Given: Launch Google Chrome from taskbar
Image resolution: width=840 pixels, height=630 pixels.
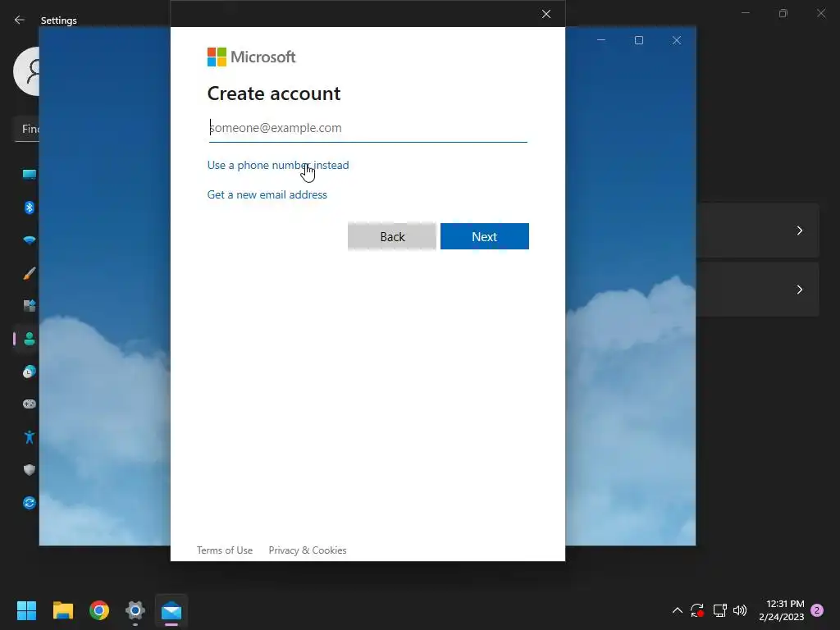Looking at the screenshot, I should pyautogui.click(x=99, y=610).
